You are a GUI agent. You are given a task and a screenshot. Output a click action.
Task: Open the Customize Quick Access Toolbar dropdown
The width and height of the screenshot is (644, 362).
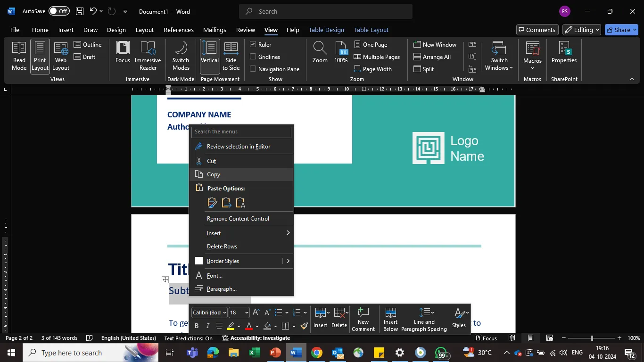(x=125, y=11)
